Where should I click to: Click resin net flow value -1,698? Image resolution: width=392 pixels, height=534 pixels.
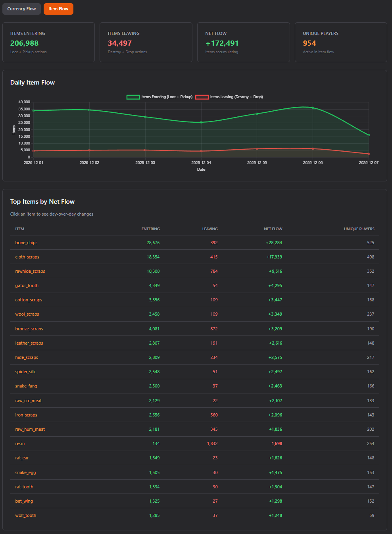click(x=276, y=443)
